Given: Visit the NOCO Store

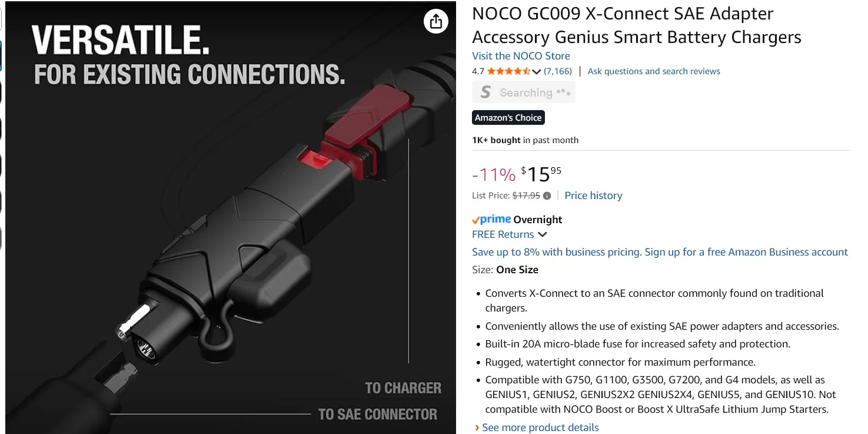Looking at the screenshot, I should pyautogui.click(x=520, y=55).
